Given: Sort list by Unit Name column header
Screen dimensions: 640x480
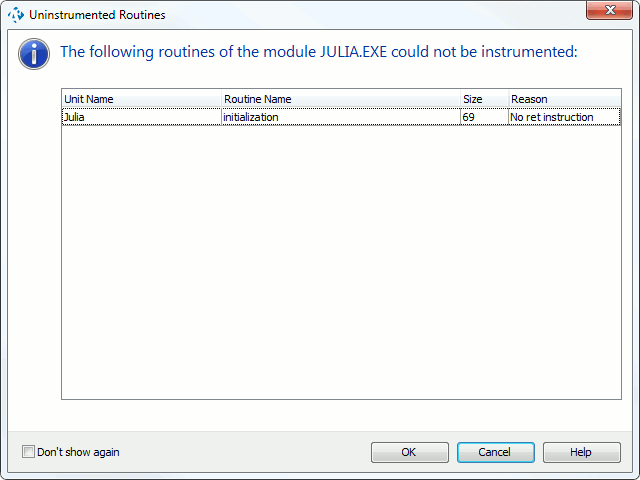Looking at the screenshot, I should 141,99.
